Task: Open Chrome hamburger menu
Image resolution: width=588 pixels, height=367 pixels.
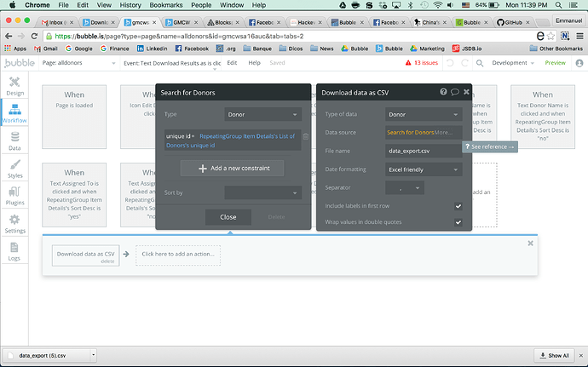Action: point(579,36)
